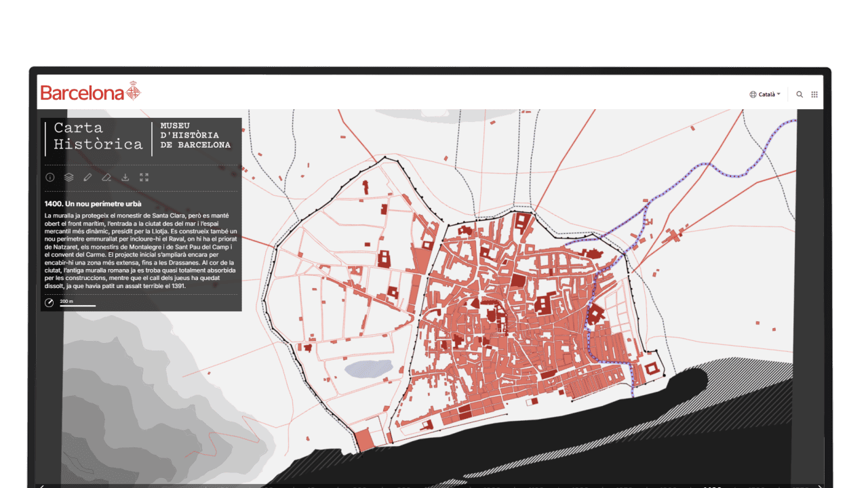Toggle fullscreen map view
The width and height of the screenshot is (868, 488).
pos(144,178)
